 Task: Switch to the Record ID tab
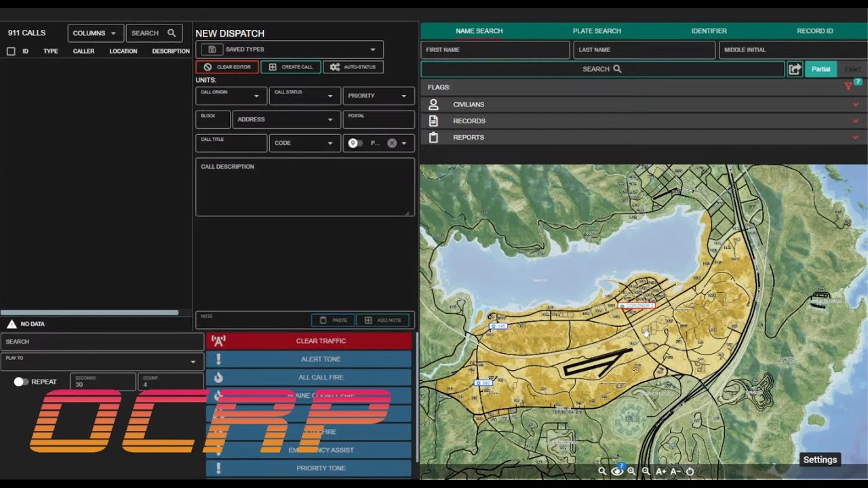814,31
